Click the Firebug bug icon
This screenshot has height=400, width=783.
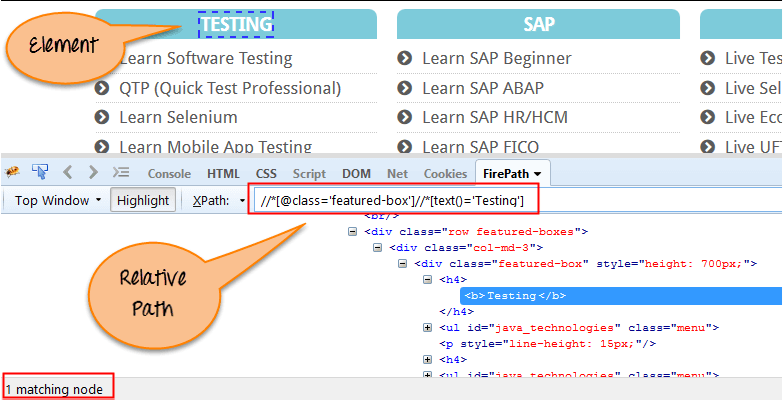(13, 172)
